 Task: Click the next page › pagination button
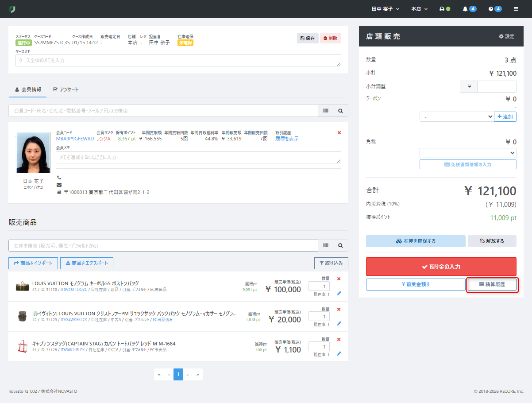[x=188, y=374]
